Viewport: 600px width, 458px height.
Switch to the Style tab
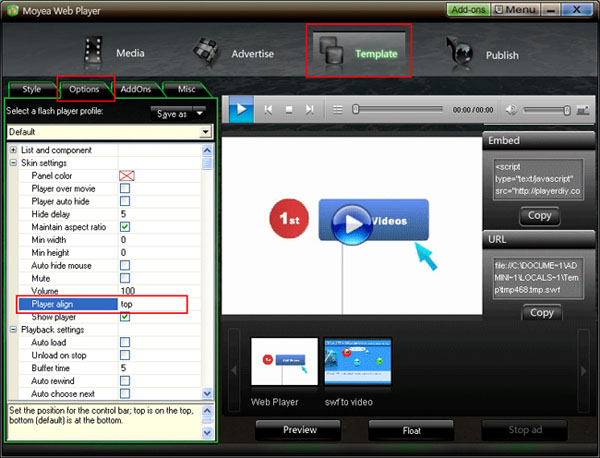pyautogui.click(x=31, y=89)
